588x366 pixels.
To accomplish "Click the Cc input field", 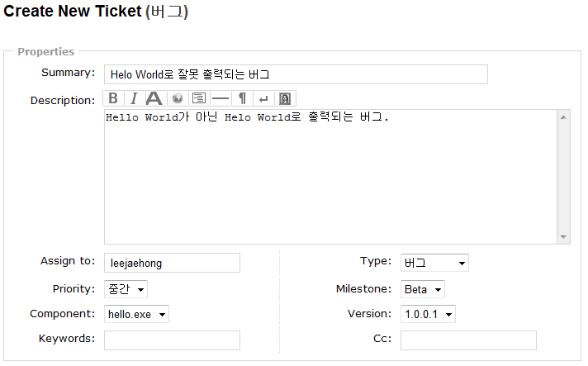I will 468,340.
